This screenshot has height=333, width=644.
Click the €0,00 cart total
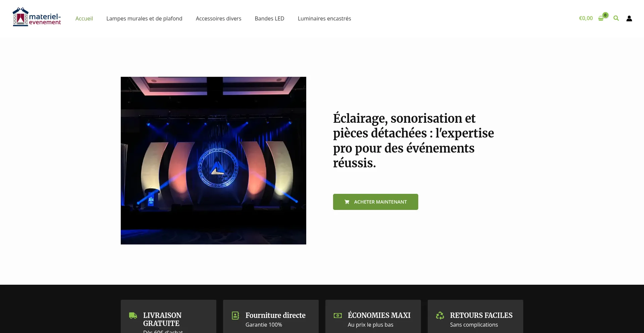point(586,18)
